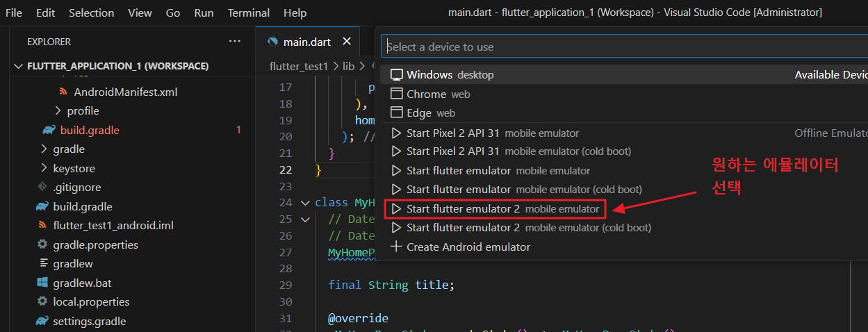This screenshot has height=332, width=868.
Task: Open the gradlew file
Action: 73,264
